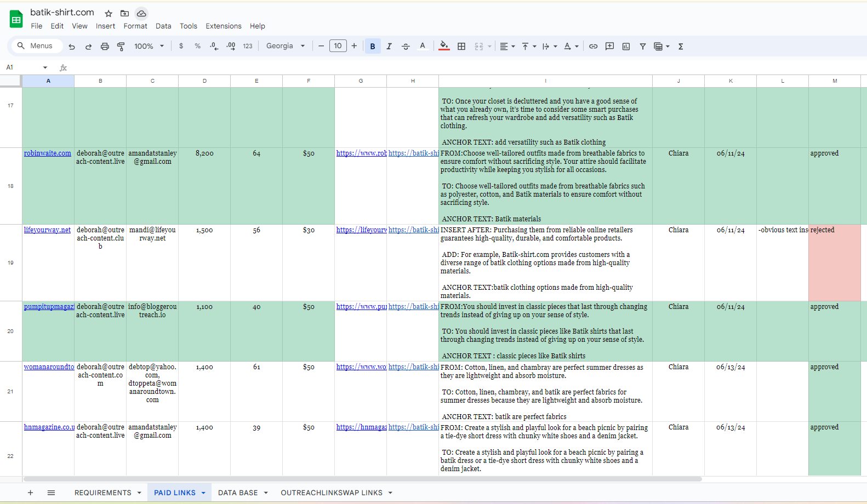Insert a link with chain icon
Viewport: 867px width, 504px height.
pyautogui.click(x=593, y=47)
